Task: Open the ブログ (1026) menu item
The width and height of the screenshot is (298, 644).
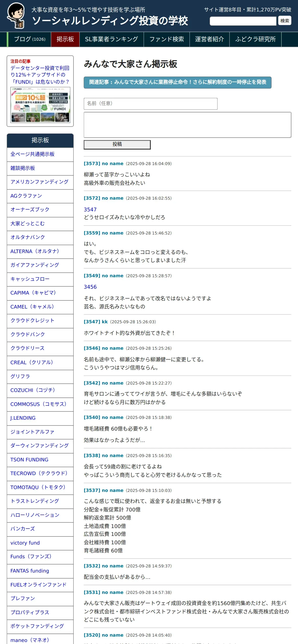Action: (x=30, y=39)
